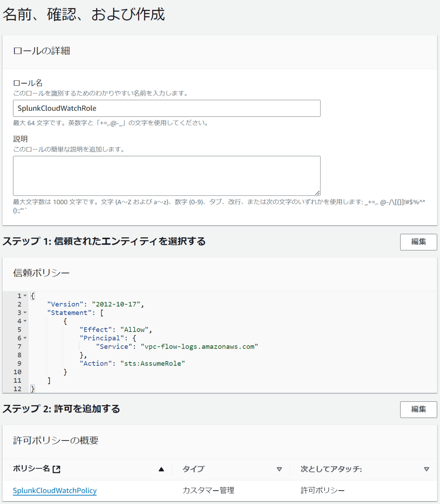
Task: Click the タイプ column header text
Action: (x=193, y=469)
